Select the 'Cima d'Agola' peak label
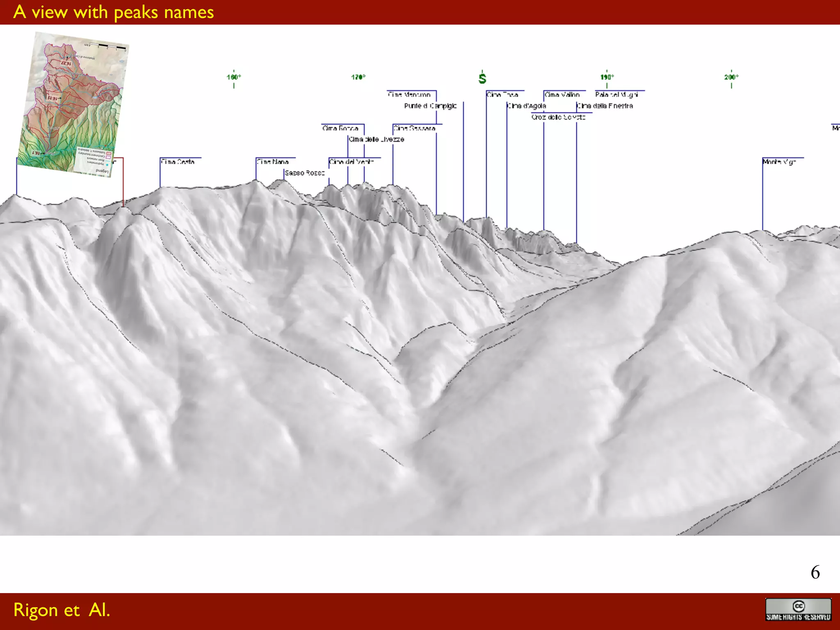 coord(527,106)
